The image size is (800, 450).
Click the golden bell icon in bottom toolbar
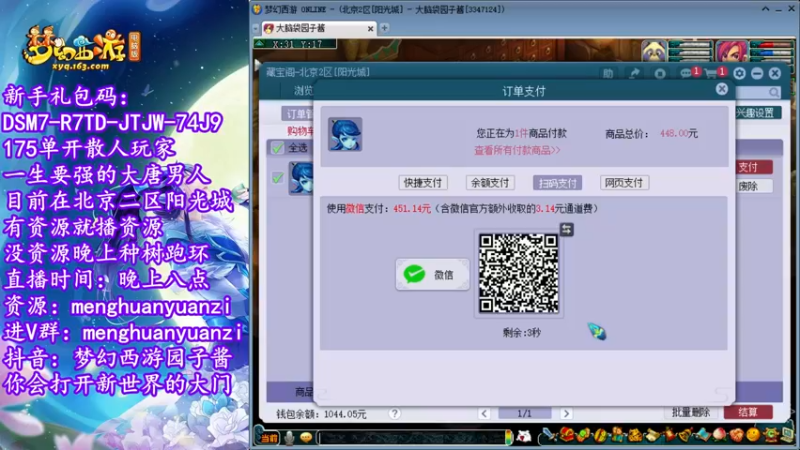686,435
